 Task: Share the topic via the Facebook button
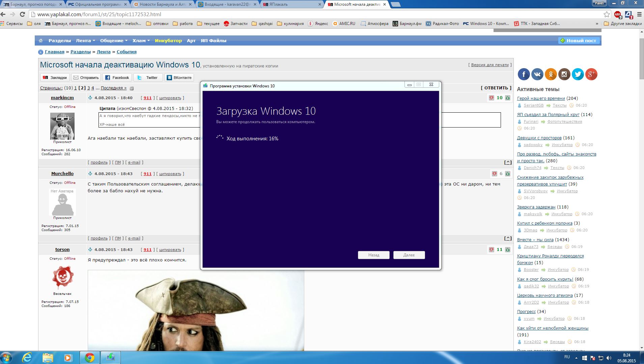tap(117, 78)
